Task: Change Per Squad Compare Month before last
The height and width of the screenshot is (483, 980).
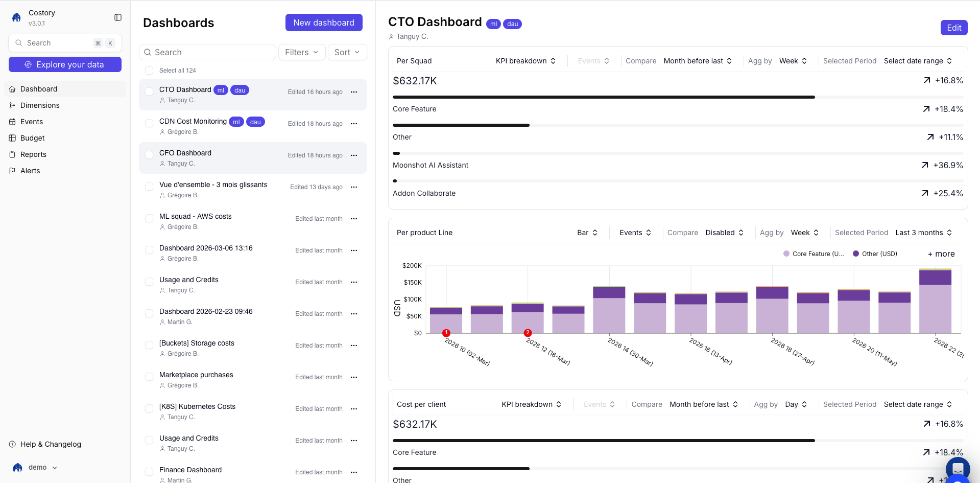Action: [x=698, y=61]
